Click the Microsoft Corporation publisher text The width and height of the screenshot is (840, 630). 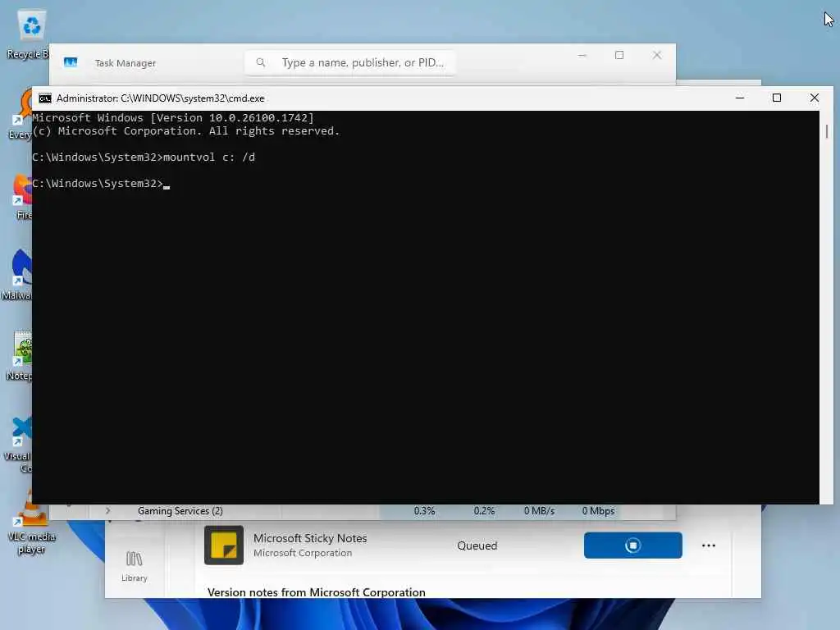point(303,553)
